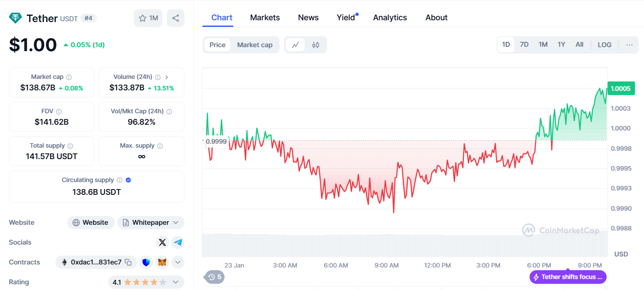Viewport: 644px width, 290px height.
Task: Show info tooltip for Max. supply
Action: click(x=160, y=146)
